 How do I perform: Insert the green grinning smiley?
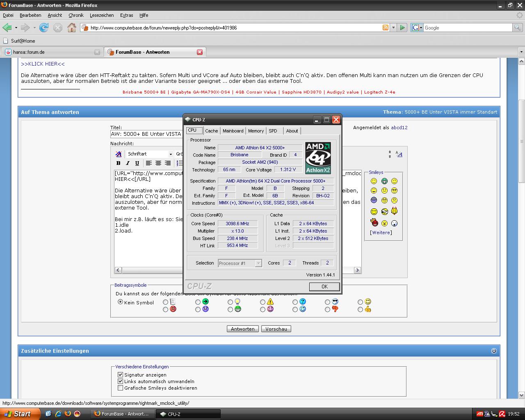[384, 181]
